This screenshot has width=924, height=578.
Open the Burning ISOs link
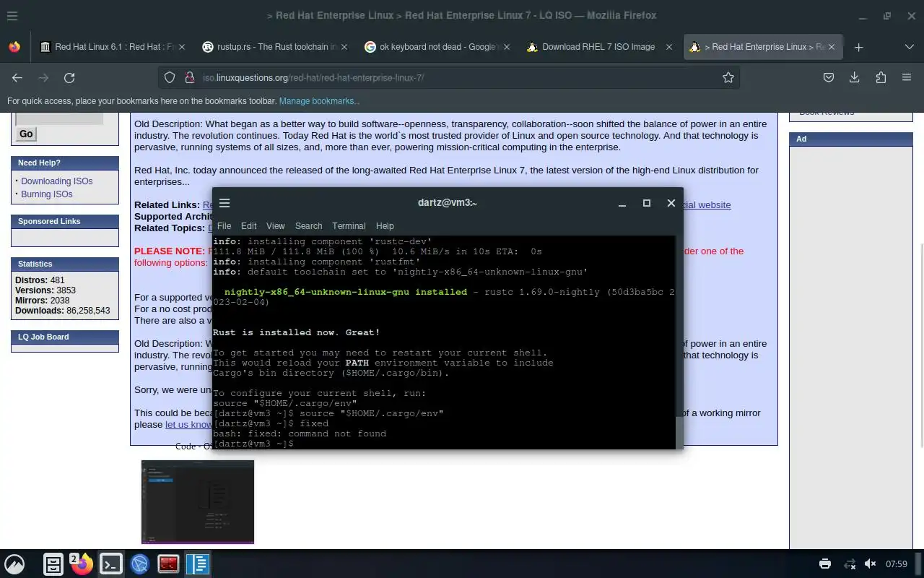[x=46, y=194]
